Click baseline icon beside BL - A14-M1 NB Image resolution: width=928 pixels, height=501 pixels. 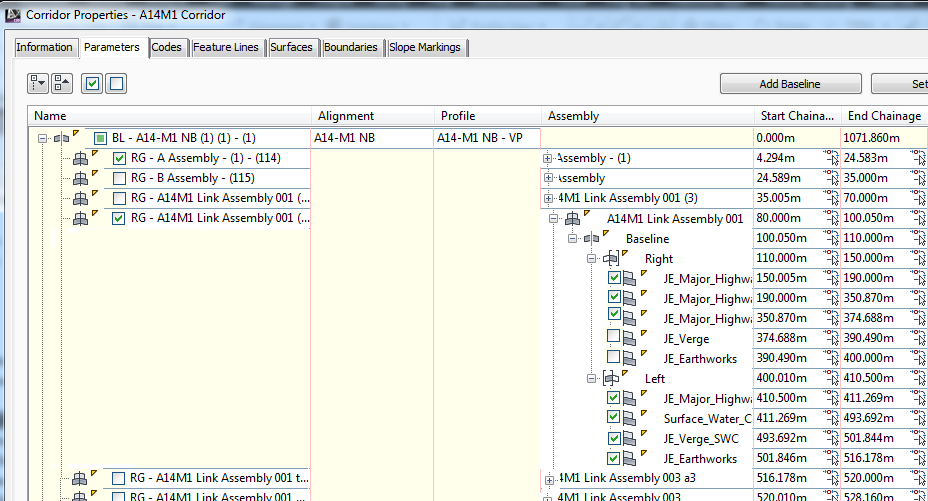[62, 138]
